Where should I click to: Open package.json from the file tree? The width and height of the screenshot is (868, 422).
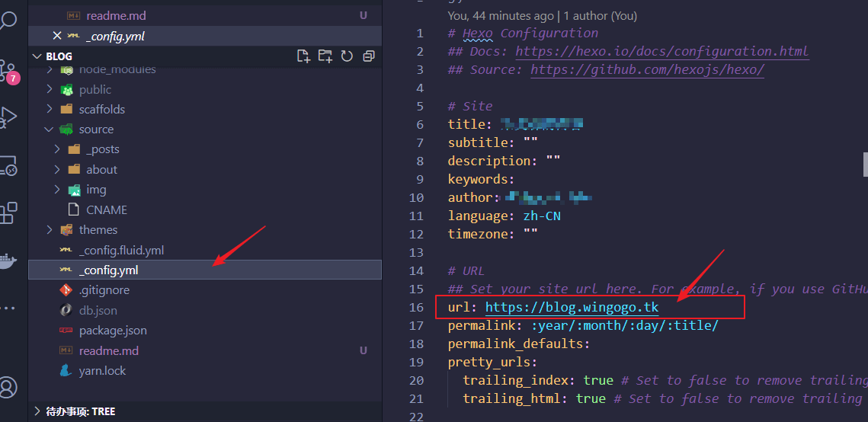[113, 331]
